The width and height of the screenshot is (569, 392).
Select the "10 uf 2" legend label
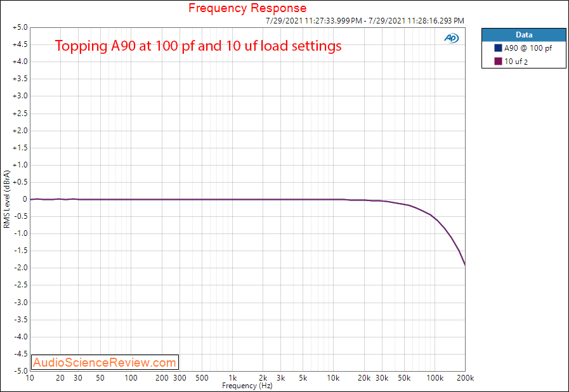click(516, 62)
